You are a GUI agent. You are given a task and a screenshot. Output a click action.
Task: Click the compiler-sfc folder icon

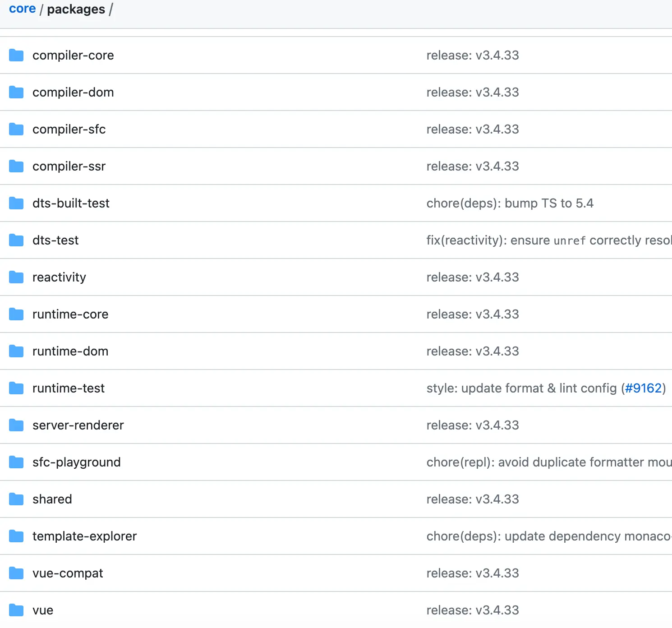click(16, 129)
